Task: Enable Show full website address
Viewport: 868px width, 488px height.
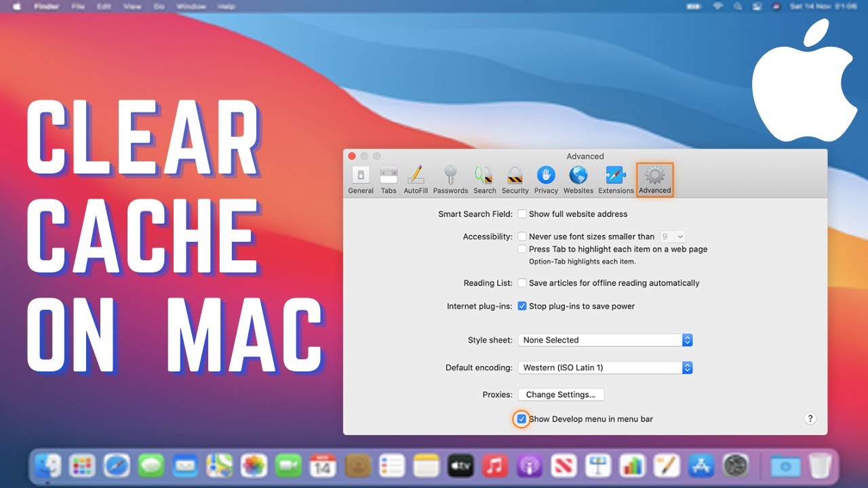Action: click(x=522, y=213)
